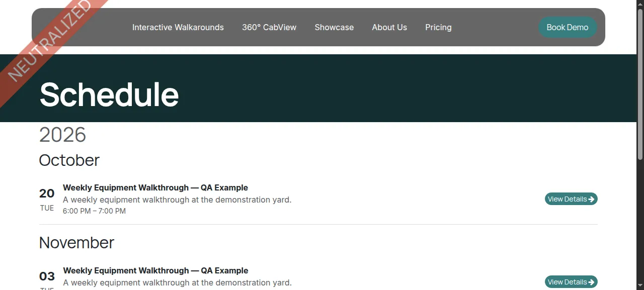Click the Schedule page title
This screenshot has height=290, width=644.
(109, 94)
